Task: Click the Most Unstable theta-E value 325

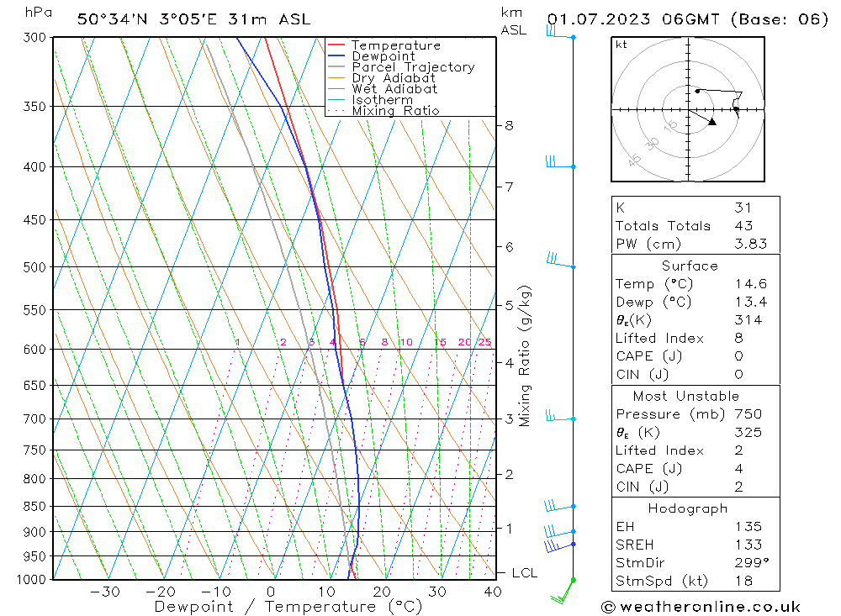Action: tap(748, 432)
